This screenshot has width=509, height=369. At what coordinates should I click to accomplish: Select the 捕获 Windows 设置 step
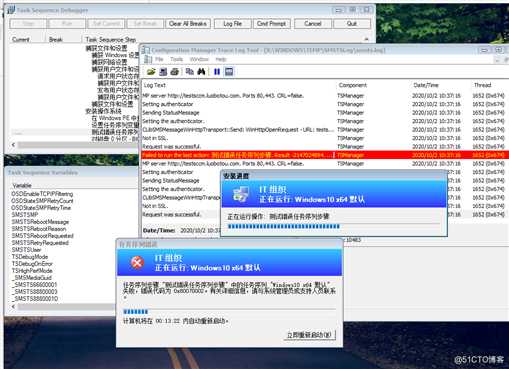click(115, 55)
